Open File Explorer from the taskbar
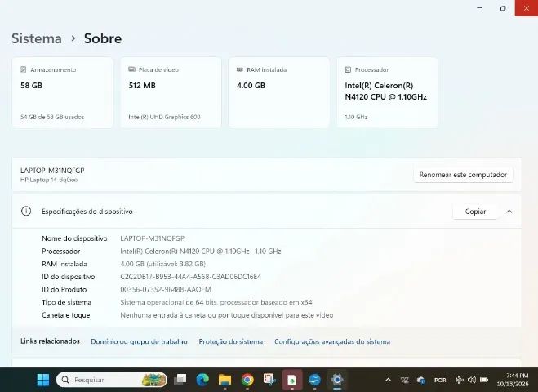538x392 pixels. tap(225, 380)
